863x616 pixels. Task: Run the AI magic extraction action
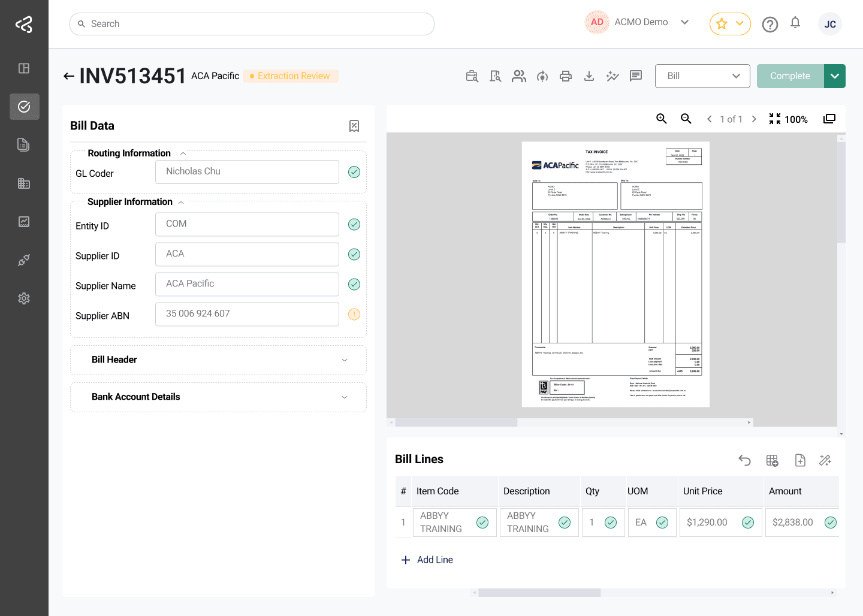click(612, 76)
